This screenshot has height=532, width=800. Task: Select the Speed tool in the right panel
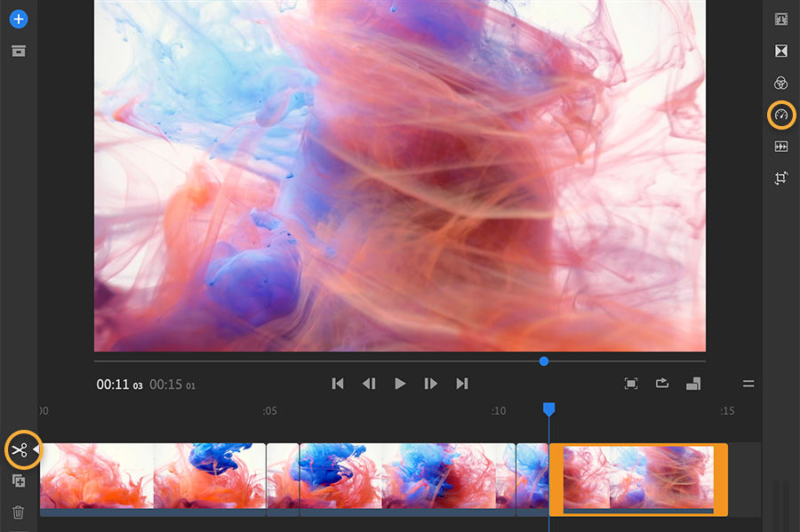click(x=780, y=115)
